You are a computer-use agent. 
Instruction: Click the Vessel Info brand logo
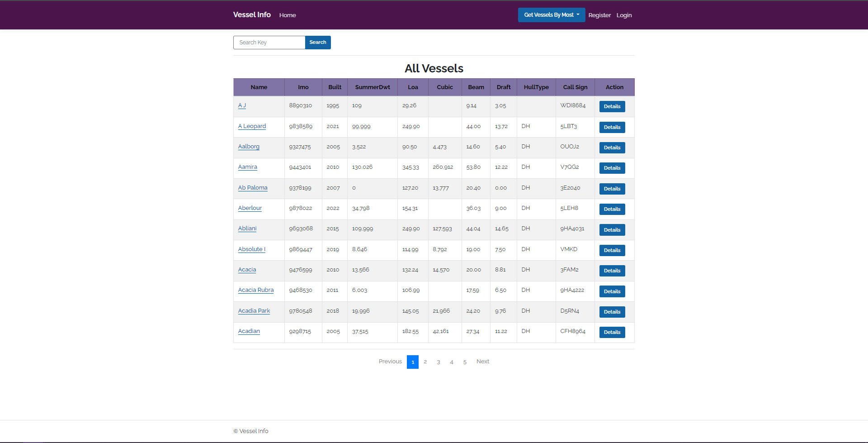pos(251,14)
